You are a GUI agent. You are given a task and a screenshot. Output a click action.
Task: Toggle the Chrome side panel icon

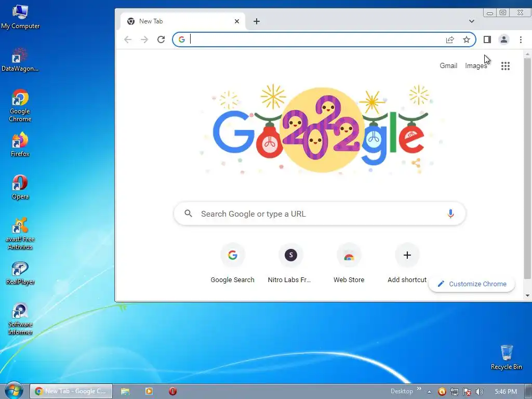(x=487, y=39)
